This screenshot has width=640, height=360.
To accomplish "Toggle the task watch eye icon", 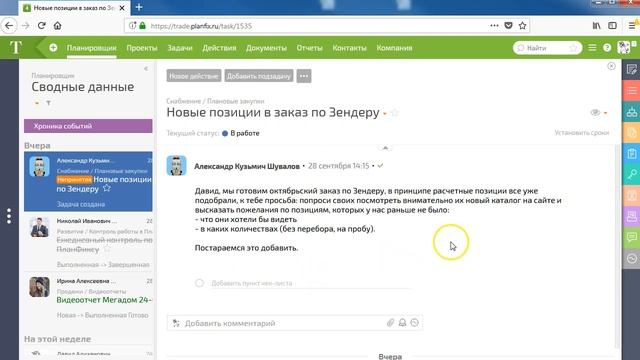I will tap(595, 113).
